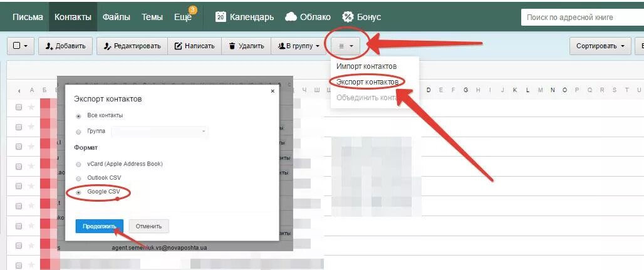The height and width of the screenshot is (270, 644).
Task: Open the Календарь calendar icon link
Action: click(221, 17)
